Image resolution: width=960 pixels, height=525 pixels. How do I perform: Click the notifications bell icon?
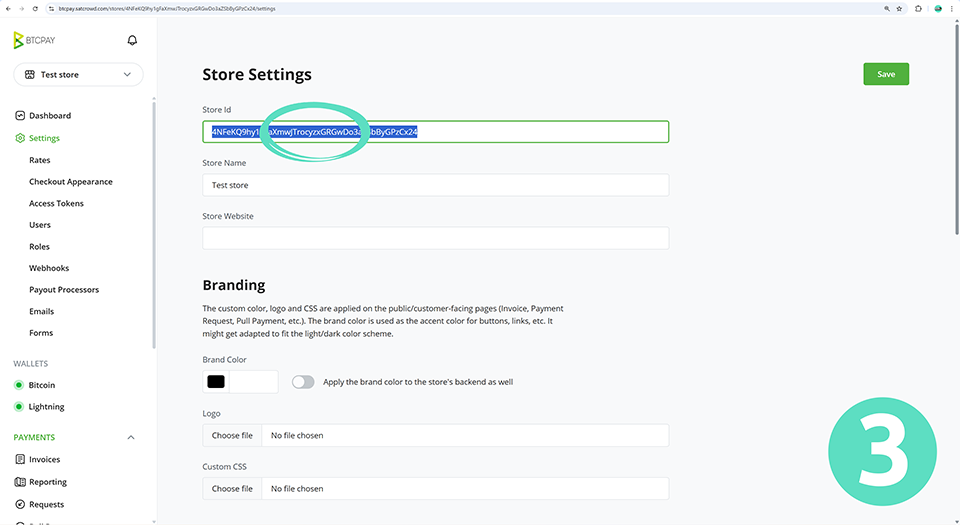coord(132,41)
